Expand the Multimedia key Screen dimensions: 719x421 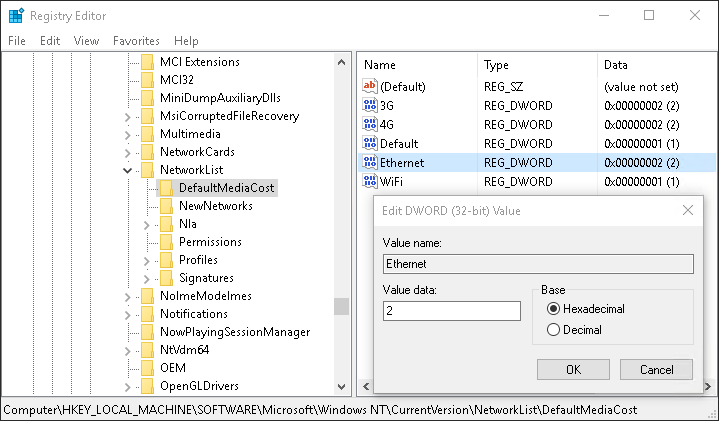(127, 135)
